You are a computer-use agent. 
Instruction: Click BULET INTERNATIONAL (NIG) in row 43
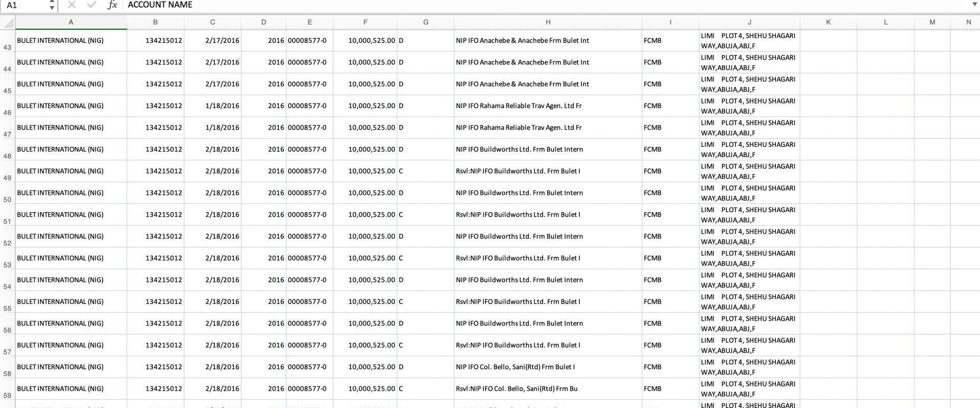click(60, 40)
